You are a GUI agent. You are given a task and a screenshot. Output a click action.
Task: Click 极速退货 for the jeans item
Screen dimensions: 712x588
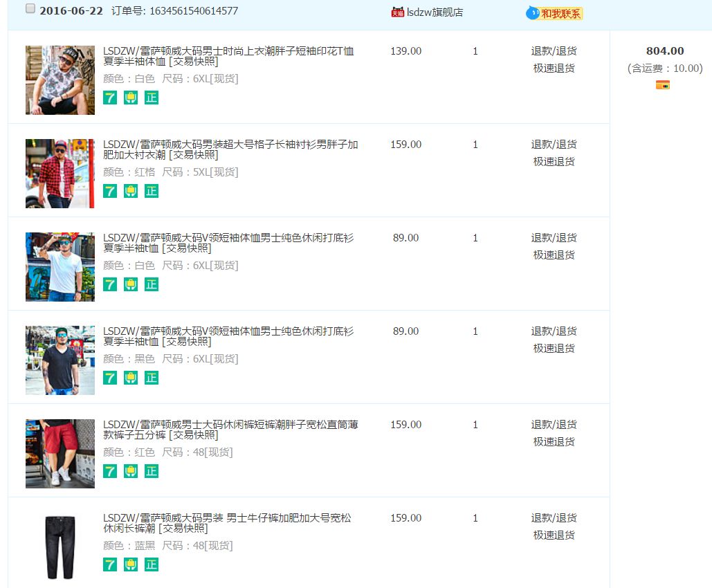pyautogui.click(x=554, y=535)
